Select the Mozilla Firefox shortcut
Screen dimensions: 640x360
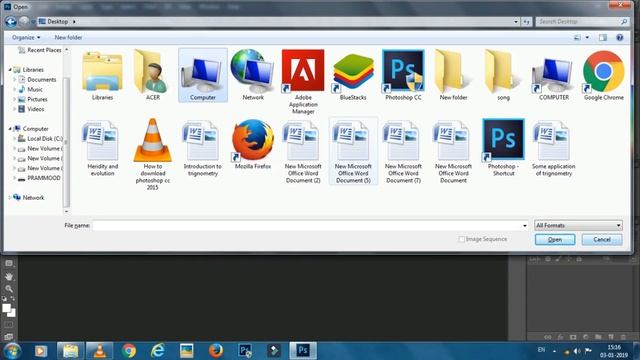[x=253, y=144]
